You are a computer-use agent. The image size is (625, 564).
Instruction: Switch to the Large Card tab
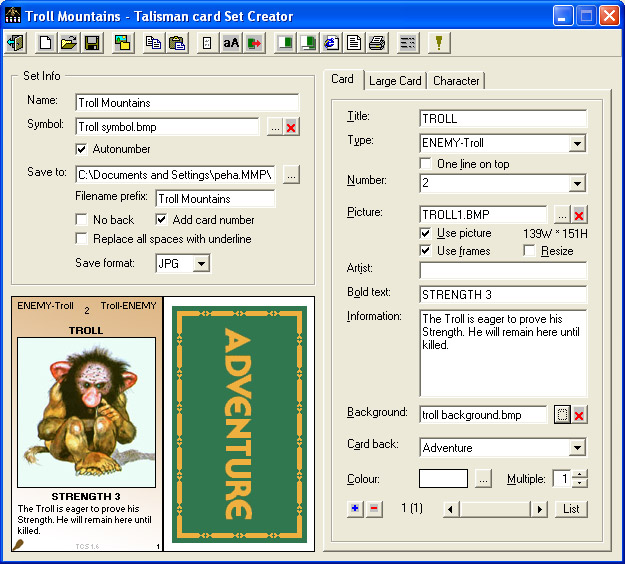[395, 81]
